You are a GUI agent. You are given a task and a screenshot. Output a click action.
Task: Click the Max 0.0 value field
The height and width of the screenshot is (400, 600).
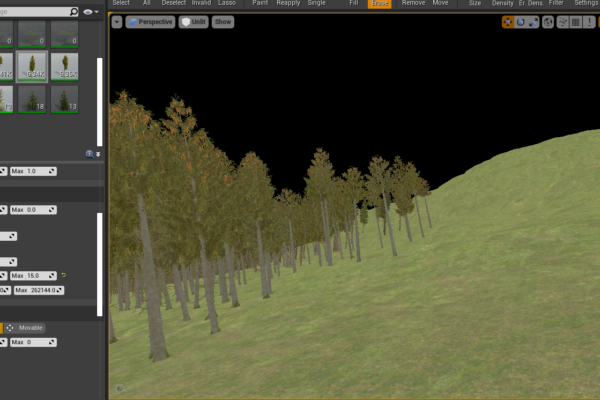33,210
